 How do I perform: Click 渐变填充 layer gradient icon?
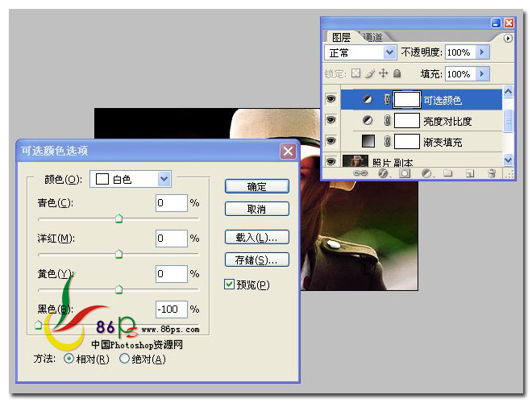(x=368, y=141)
